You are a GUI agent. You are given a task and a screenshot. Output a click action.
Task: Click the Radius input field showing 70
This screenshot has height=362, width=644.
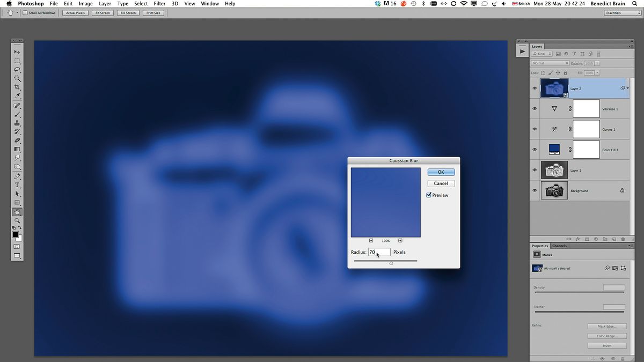[x=378, y=252]
